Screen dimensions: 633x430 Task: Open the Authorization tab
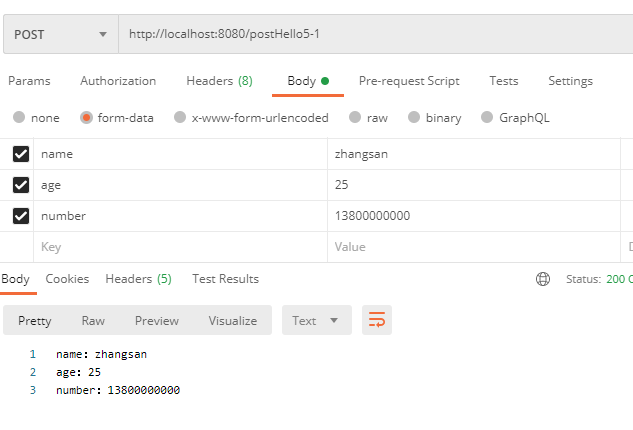click(x=118, y=81)
